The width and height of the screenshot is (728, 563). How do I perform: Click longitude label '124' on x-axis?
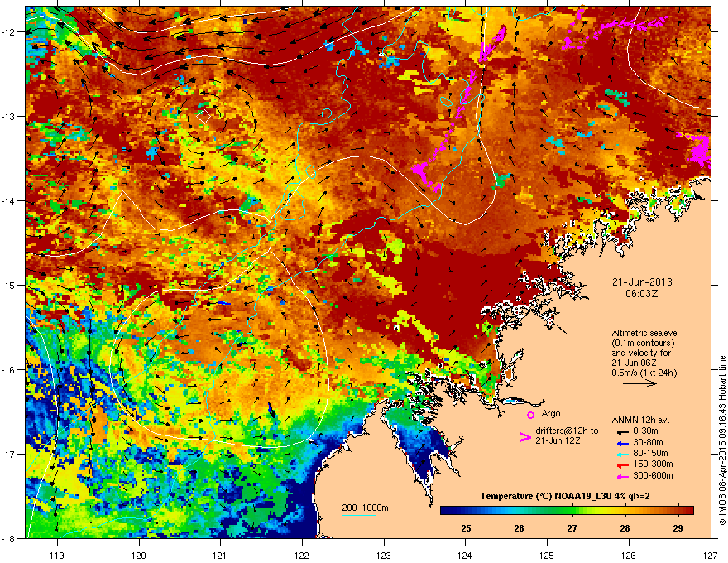465,555
